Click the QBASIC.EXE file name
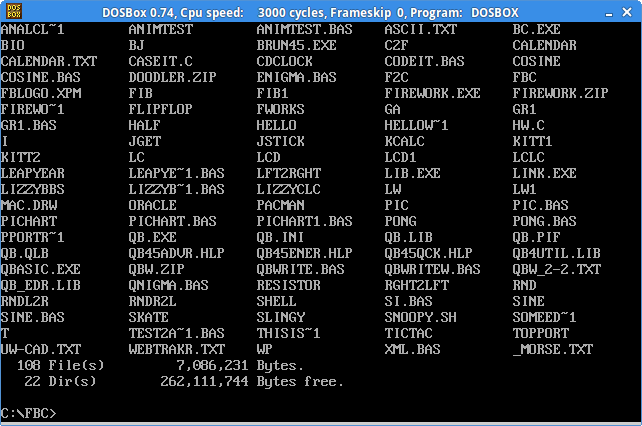This screenshot has width=642, height=426. click(x=41, y=269)
